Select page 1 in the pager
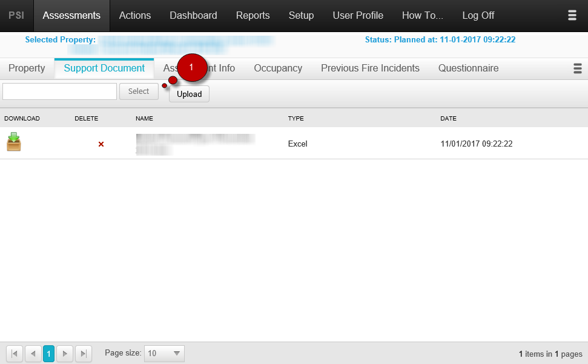This screenshot has width=588, height=364. [x=49, y=353]
